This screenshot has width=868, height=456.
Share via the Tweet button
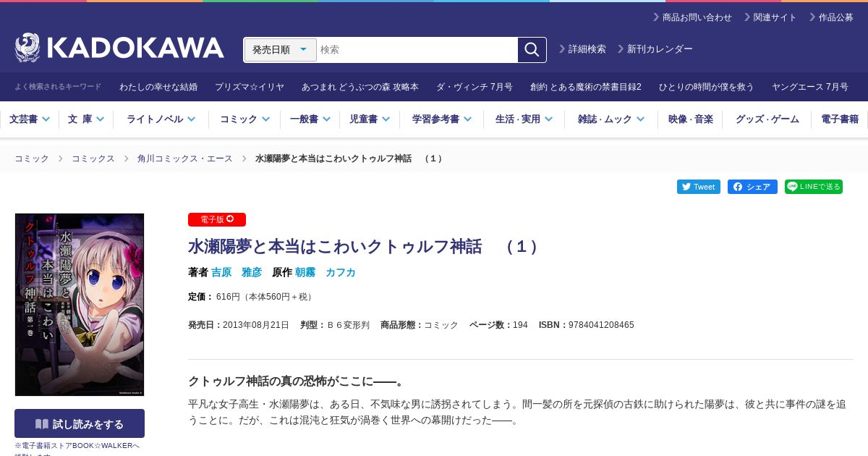(699, 187)
